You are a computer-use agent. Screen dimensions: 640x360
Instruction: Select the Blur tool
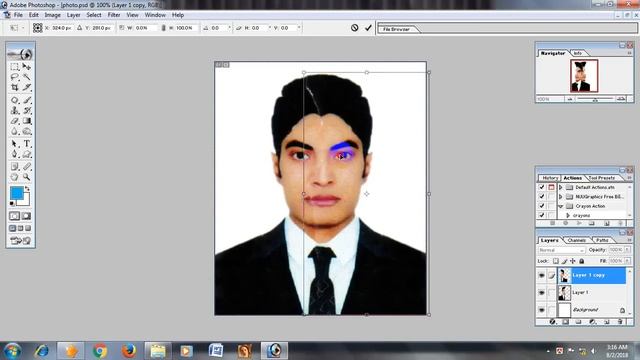point(15,131)
